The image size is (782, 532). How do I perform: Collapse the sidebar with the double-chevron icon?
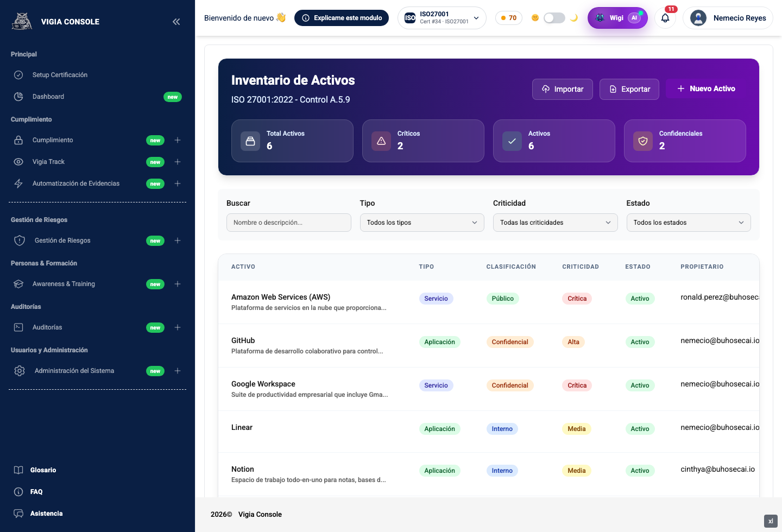click(176, 22)
